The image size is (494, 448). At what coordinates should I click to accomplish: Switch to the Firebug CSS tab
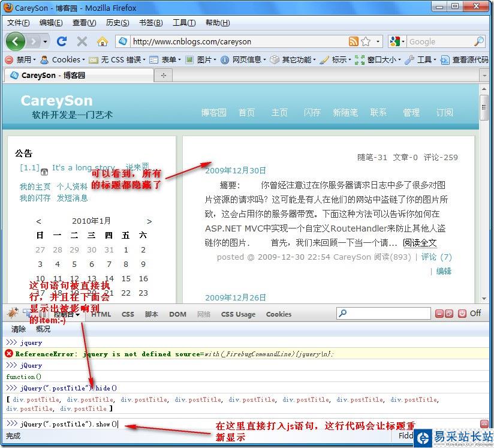click(128, 314)
